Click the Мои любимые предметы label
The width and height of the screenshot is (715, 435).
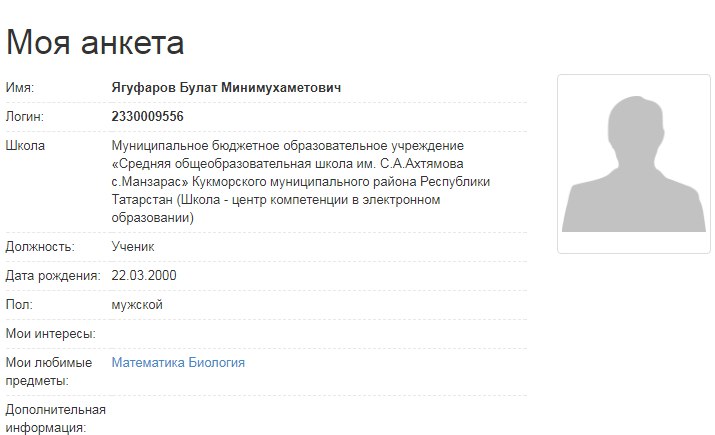tap(49, 372)
